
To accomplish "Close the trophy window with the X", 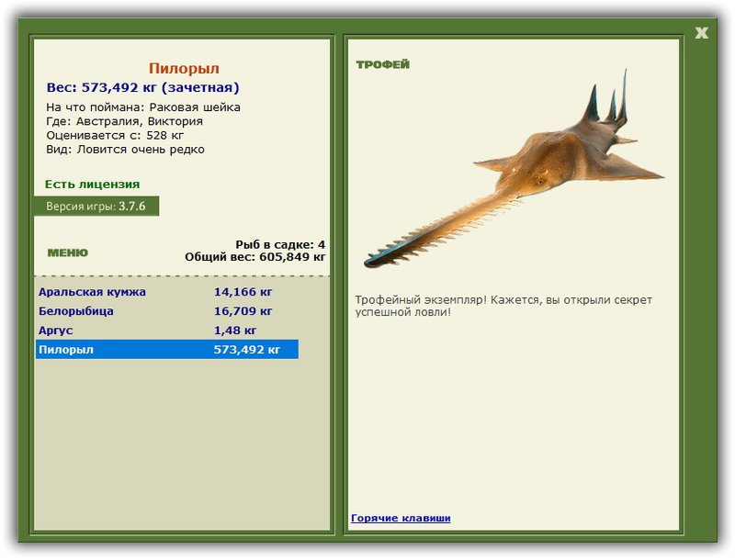I will coord(701,33).
